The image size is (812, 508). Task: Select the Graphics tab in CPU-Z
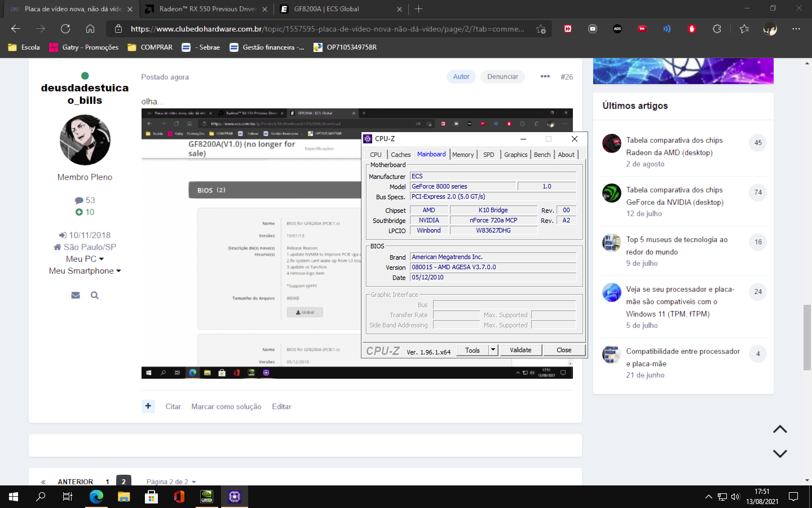click(516, 155)
